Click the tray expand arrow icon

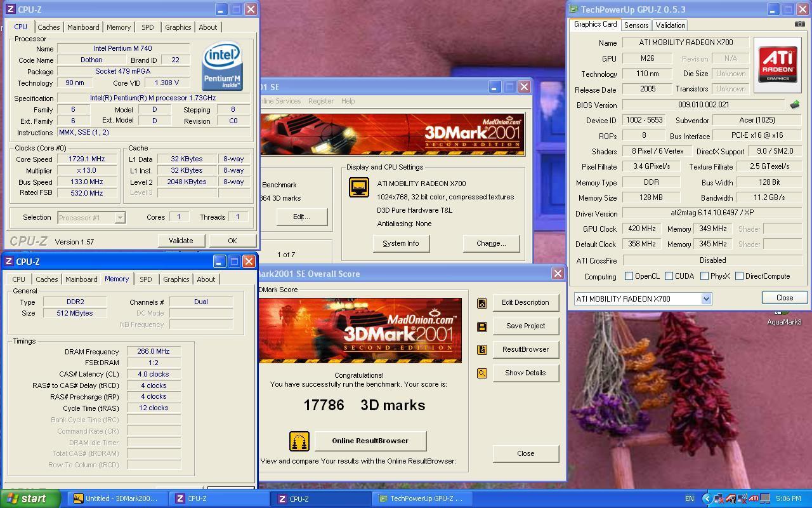click(x=707, y=499)
